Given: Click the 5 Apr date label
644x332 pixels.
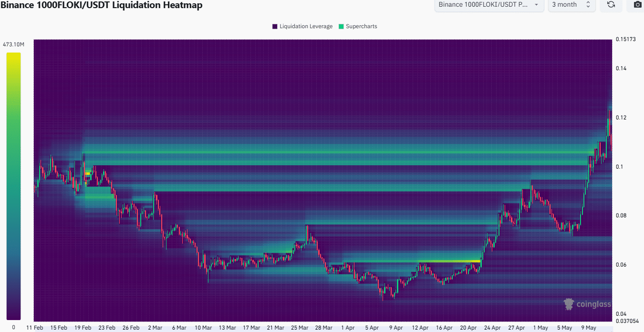Looking at the screenshot, I should (372, 328).
